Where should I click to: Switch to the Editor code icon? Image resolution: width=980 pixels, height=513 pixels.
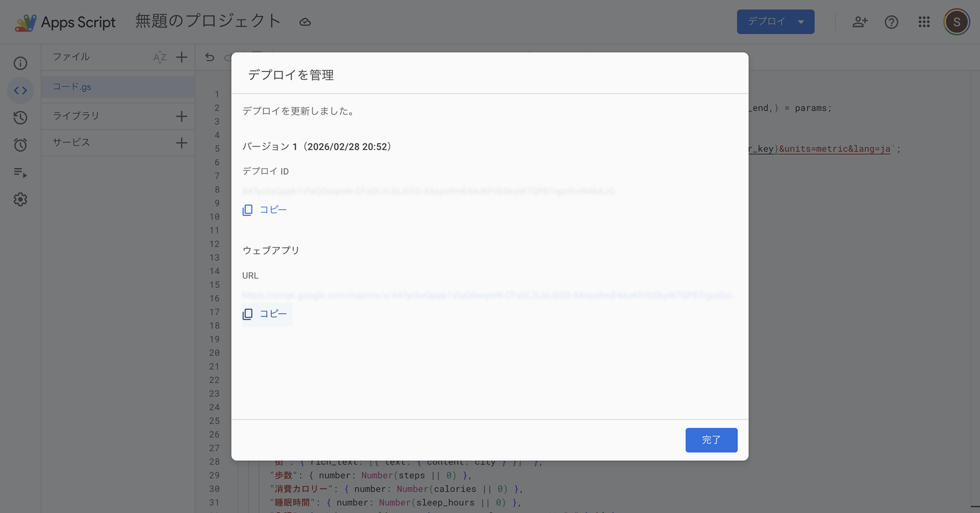coord(20,90)
